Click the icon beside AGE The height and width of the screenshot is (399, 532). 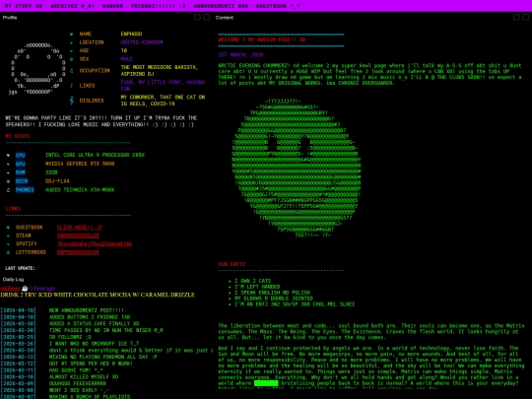coord(71,51)
